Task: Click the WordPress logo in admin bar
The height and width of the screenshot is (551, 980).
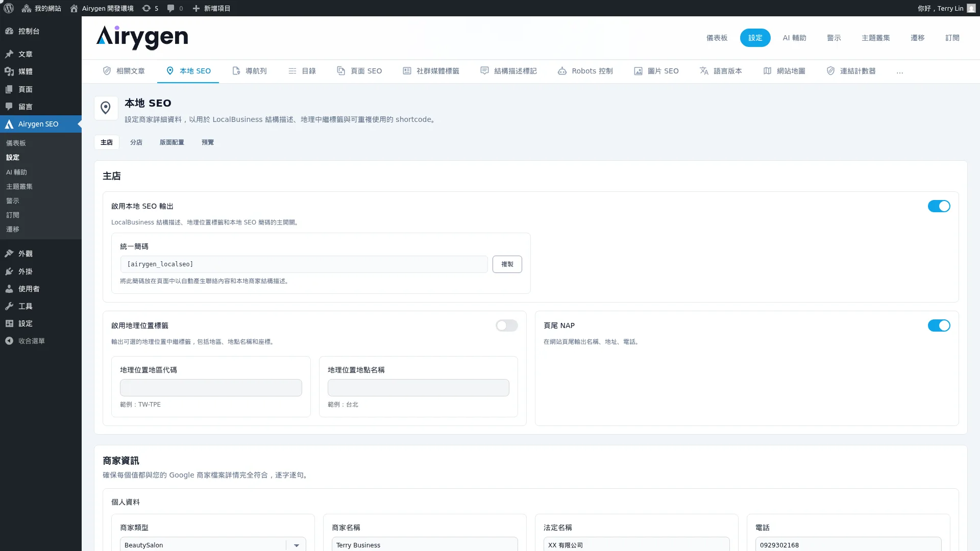Action: pos(9,8)
